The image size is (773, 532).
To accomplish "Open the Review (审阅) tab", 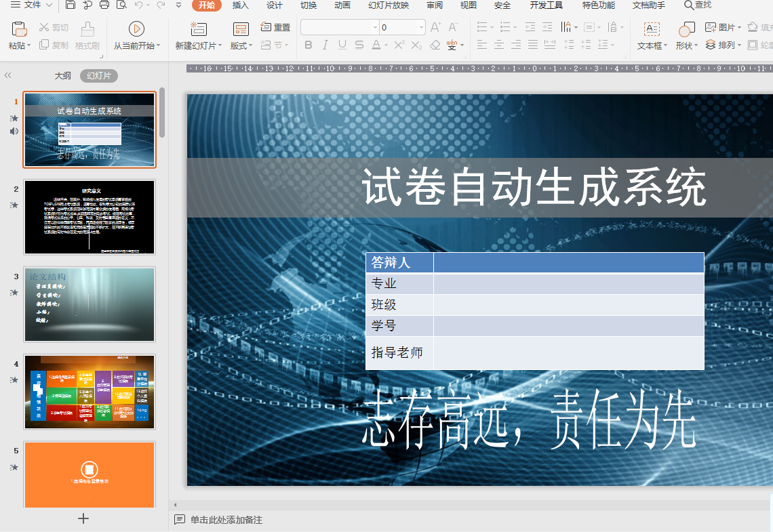I will point(435,5).
